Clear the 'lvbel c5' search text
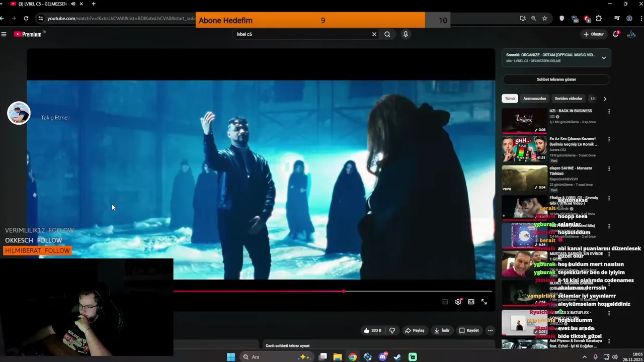The width and height of the screenshot is (644, 362). pyautogui.click(x=374, y=34)
